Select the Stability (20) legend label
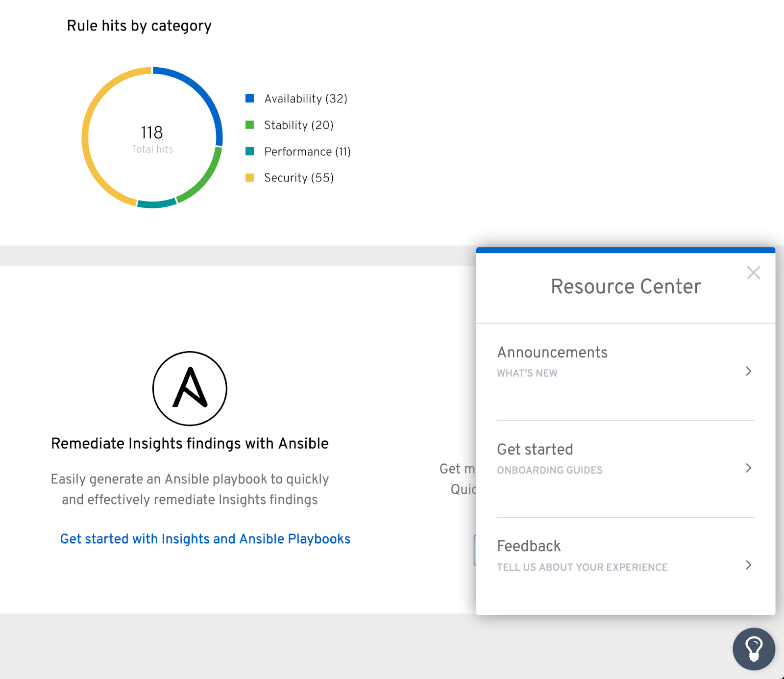Viewport: 784px width, 679px height. 299,125
